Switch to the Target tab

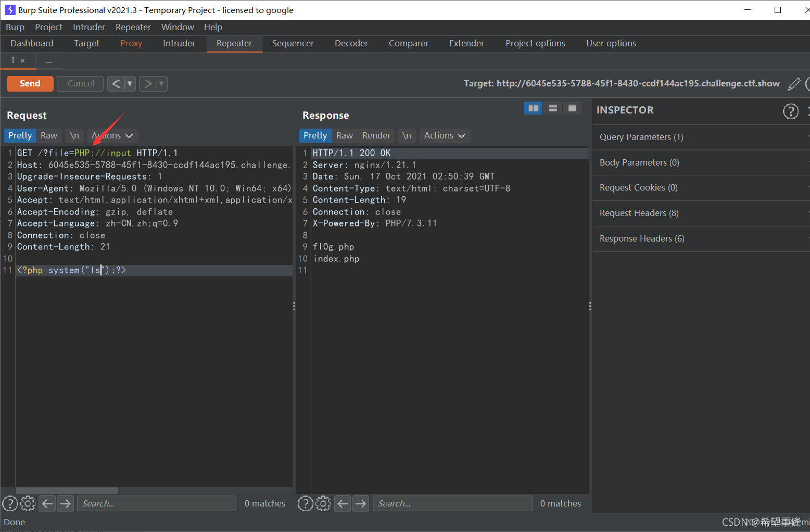pyautogui.click(x=86, y=43)
